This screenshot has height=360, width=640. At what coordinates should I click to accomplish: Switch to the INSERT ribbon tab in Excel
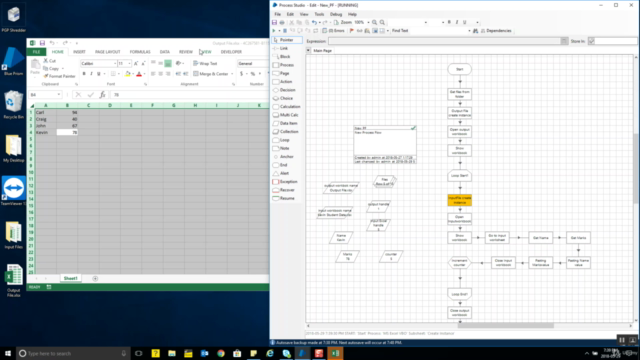click(x=79, y=52)
